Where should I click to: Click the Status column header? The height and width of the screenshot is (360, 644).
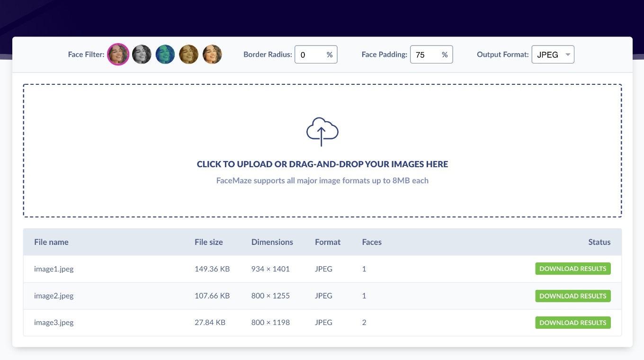coord(599,242)
